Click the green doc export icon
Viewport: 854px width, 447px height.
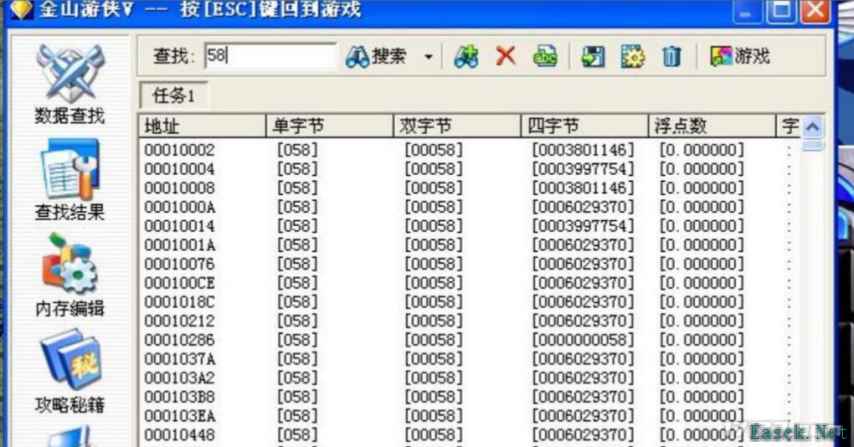545,56
